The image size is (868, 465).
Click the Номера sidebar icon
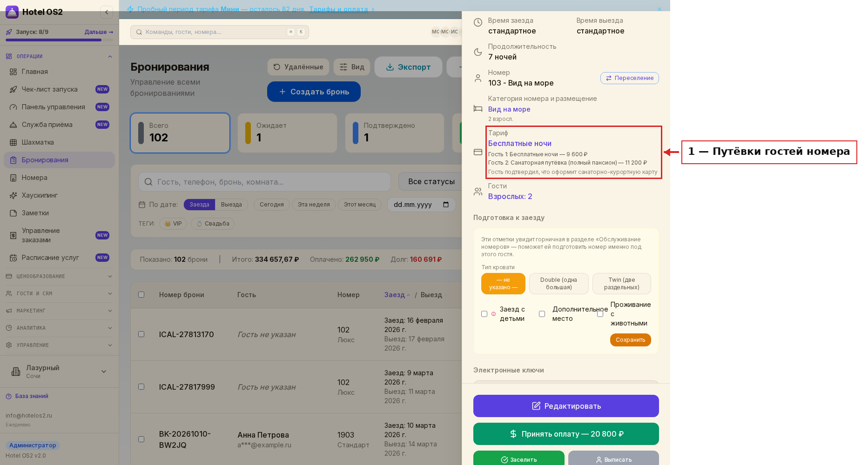[x=13, y=178]
